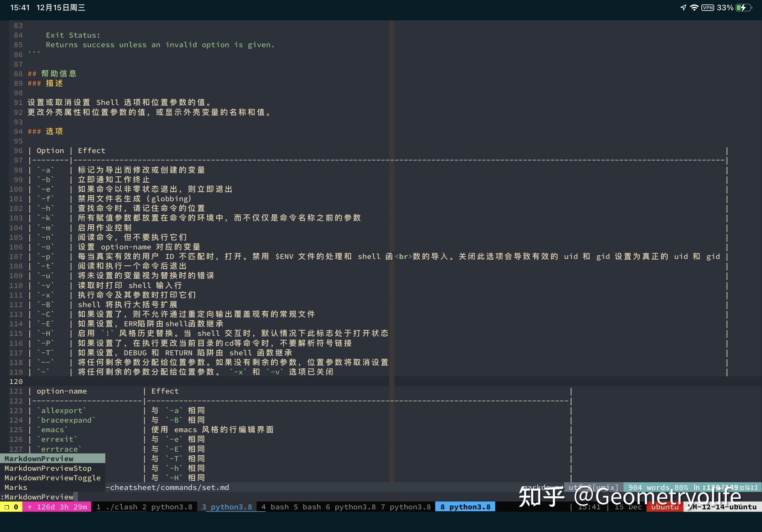Screen dimensions: 762x532
Task: Choose Marks in the completion menu
Action: (x=52, y=488)
